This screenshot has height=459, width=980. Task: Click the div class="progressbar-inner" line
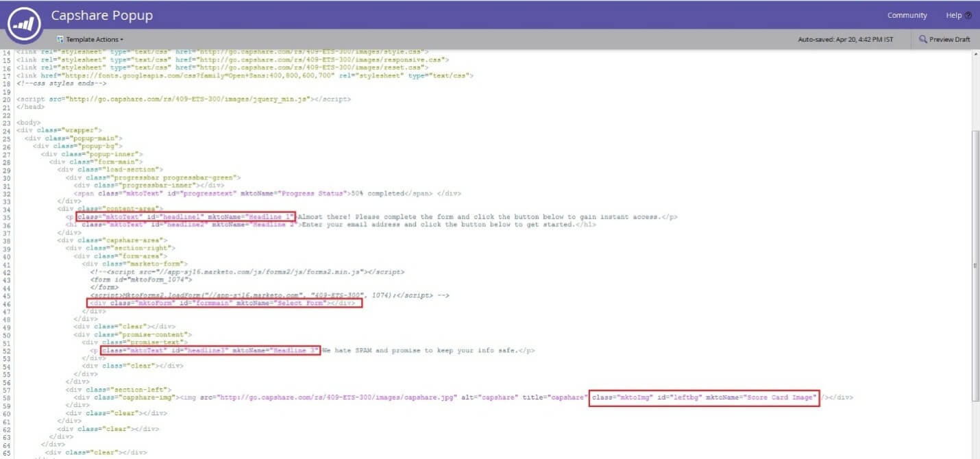pyautogui.click(x=149, y=185)
